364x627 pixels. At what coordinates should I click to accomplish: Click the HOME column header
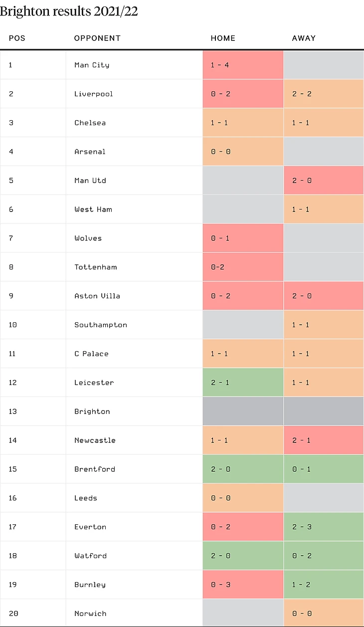coord(223,38)
